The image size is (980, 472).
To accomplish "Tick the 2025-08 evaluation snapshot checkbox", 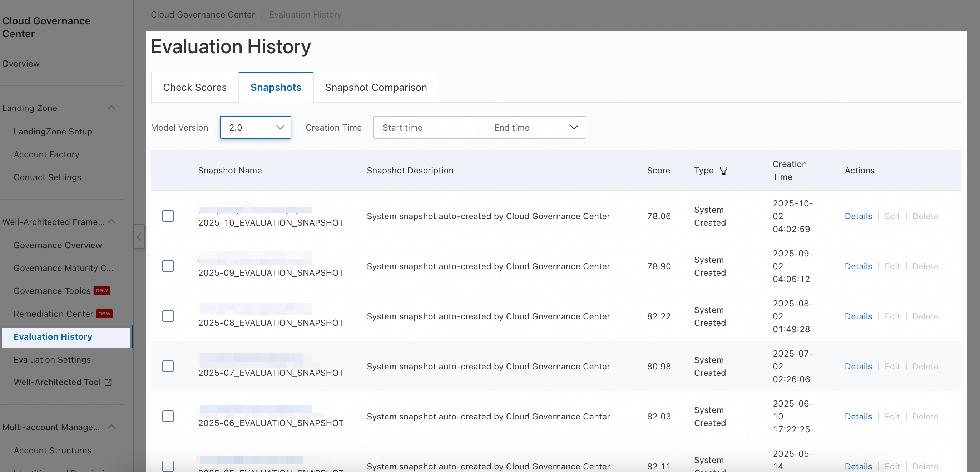I will click(x=168, y=316).
